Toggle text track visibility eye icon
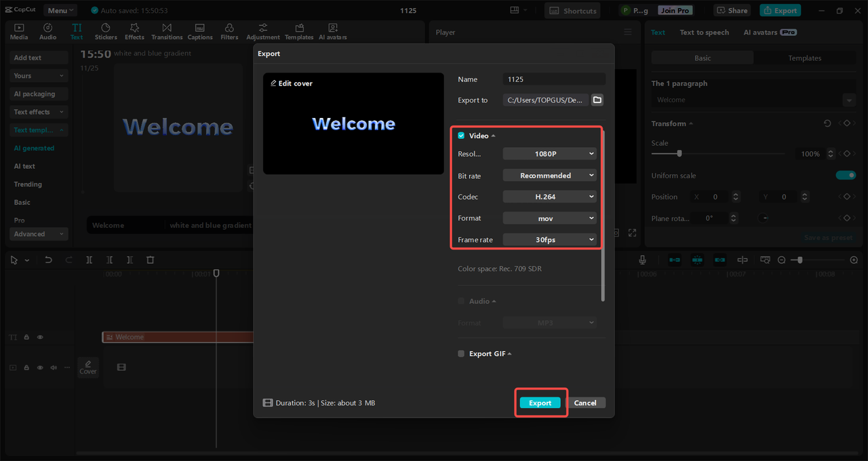 pyautogui.click(x=40, y=337)
